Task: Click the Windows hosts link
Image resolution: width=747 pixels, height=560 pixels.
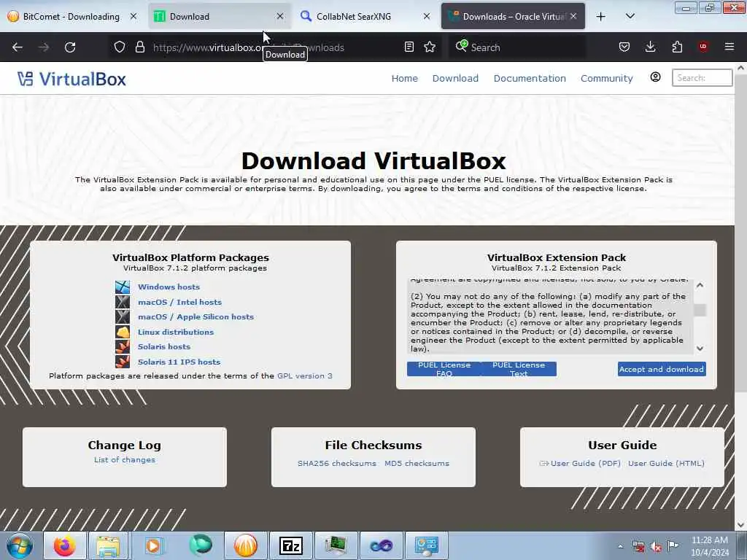Action: click(x=169, y=287)
